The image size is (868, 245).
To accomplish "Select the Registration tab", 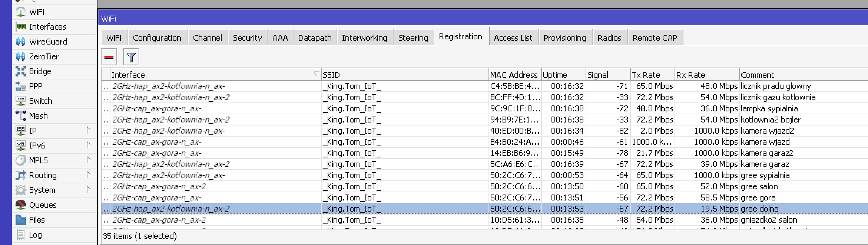I will pyautogui.click(x=461, y=36).
